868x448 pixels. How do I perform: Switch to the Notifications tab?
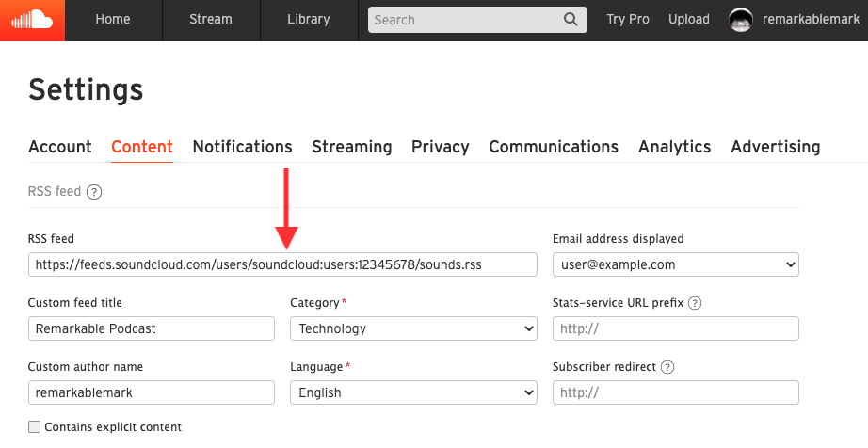tap(243, 147)
